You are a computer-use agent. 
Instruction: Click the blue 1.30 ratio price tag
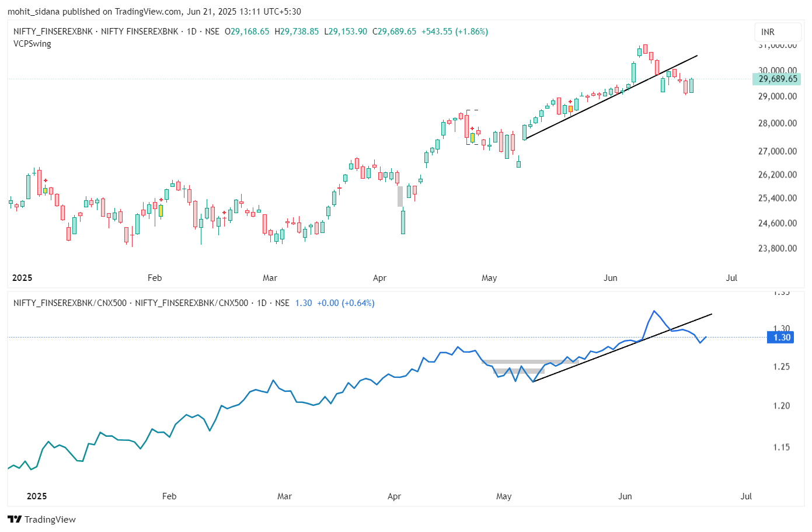coord(781,338)
